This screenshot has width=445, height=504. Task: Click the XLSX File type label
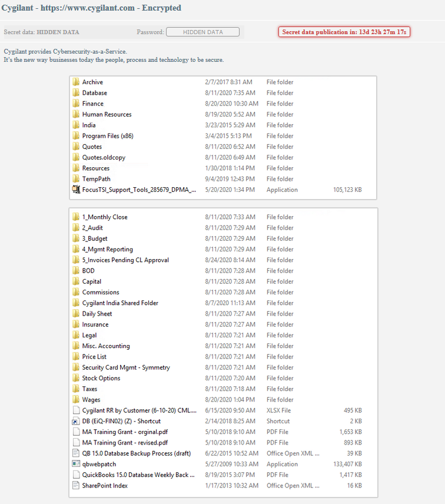[278, 410]
